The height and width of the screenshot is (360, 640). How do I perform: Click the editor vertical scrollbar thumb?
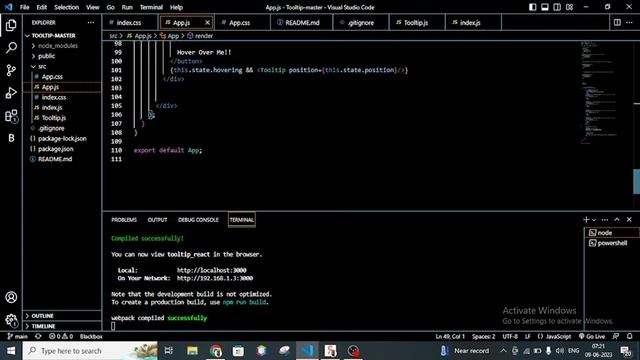pyautogui.click(x=636, y=182)
